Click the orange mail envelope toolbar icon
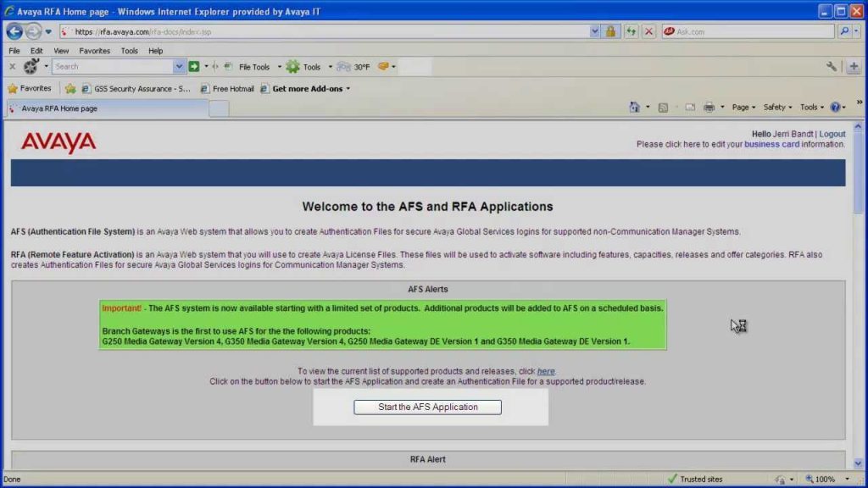868x488 pixels. (383, 66)
